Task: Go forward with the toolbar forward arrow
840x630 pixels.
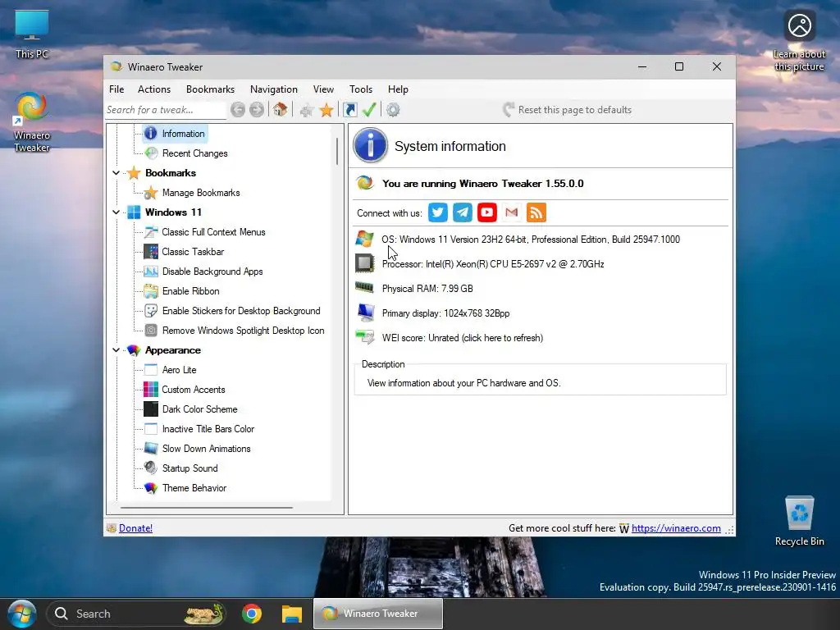Action: click(x=257, y=110)
